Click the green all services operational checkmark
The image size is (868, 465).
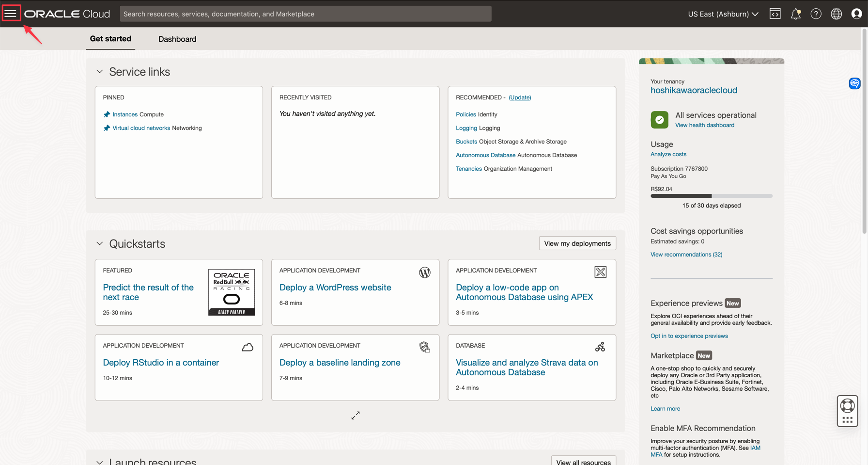tap(659, 120)
